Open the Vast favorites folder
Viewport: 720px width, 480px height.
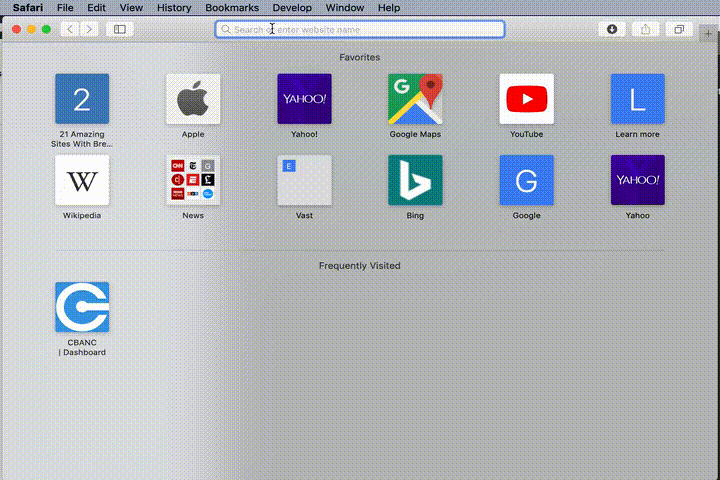(304, 180)
